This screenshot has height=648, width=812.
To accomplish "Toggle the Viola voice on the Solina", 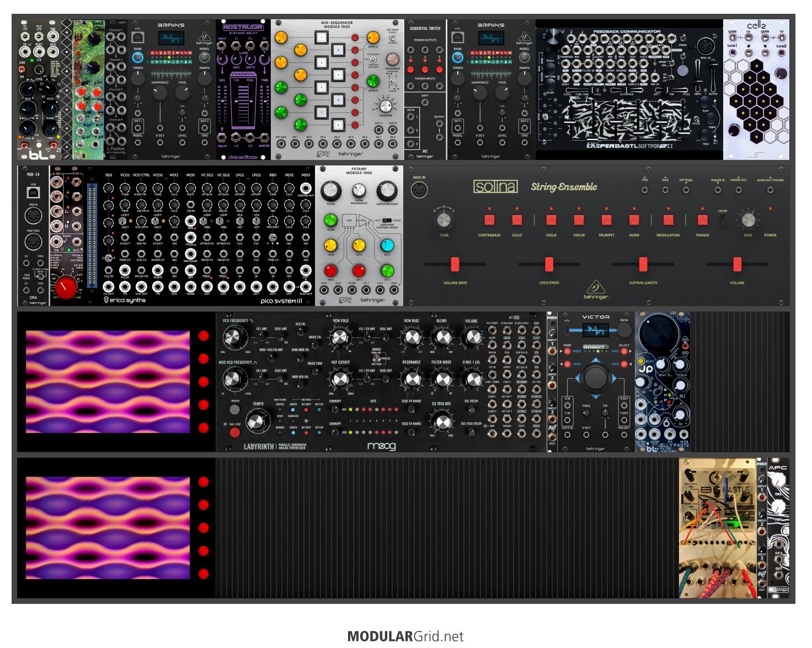I will tap(551, 221).
